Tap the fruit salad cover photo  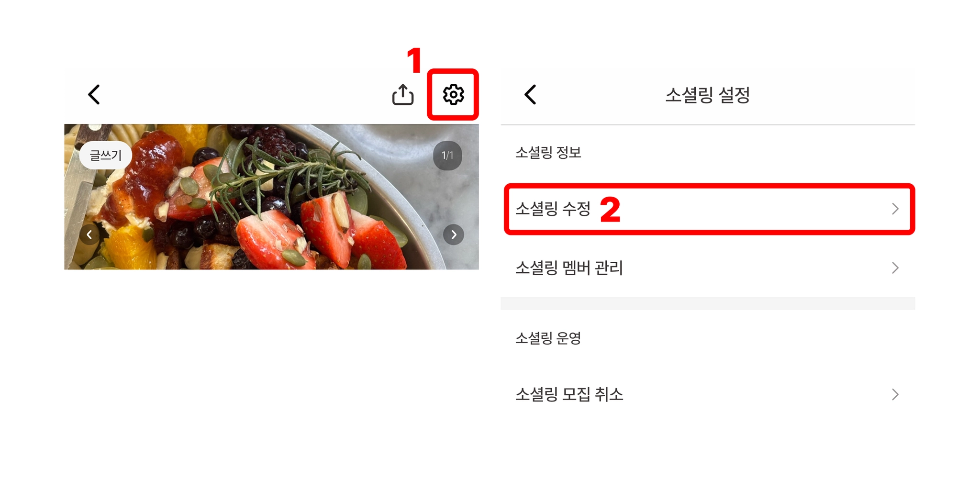(271, 197)
